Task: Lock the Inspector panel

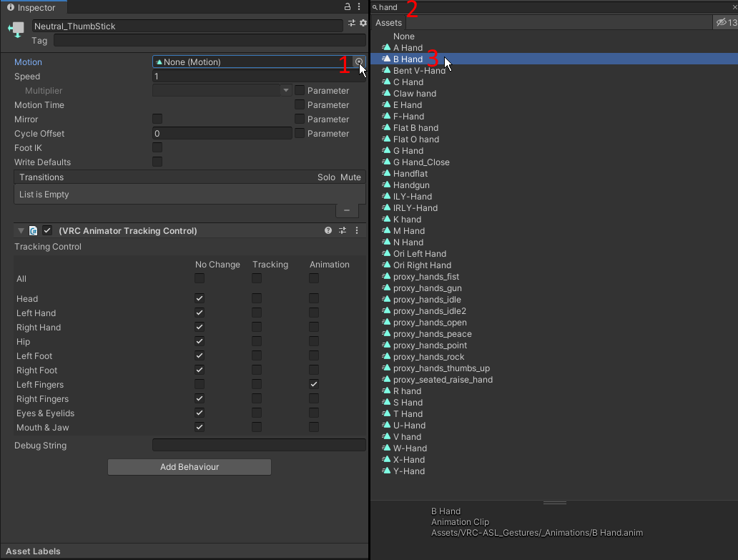Action: pos(346,6)
